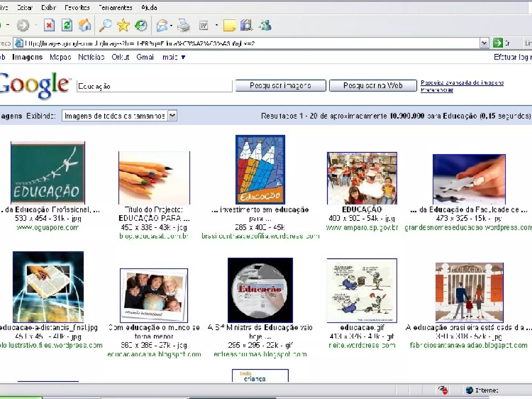
Task: Open the Search magnifier toolbar icon
Action: [105, 25]
